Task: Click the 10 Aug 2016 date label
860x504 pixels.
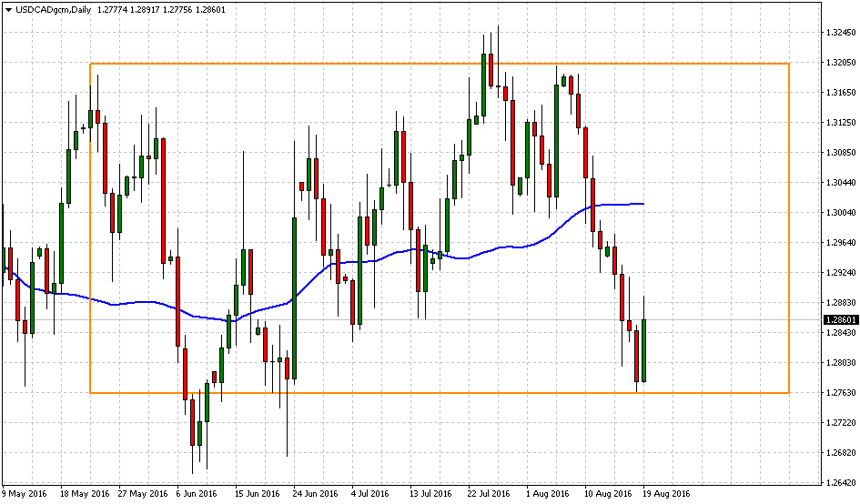Action: click(x=608, y=494)
